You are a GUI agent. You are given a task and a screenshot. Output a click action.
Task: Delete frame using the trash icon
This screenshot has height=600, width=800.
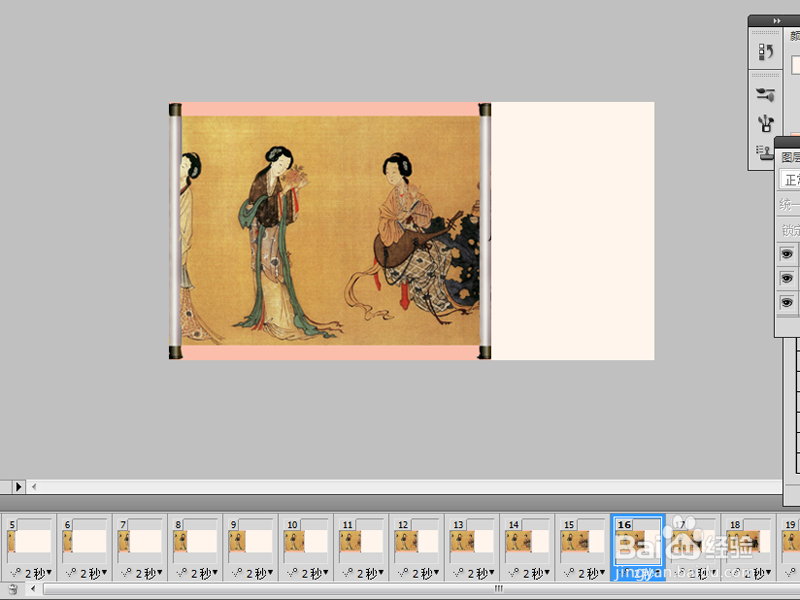(x=13, y=589)
